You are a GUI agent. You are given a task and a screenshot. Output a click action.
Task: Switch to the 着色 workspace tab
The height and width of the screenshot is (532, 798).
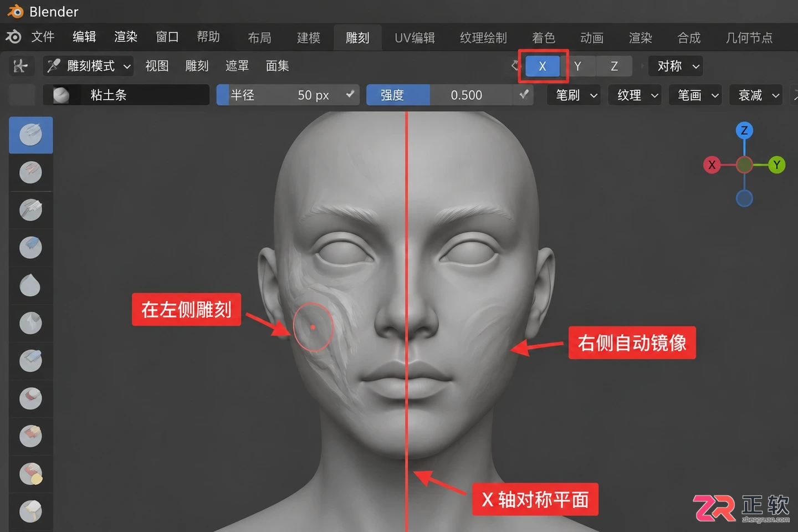[544, 38]
